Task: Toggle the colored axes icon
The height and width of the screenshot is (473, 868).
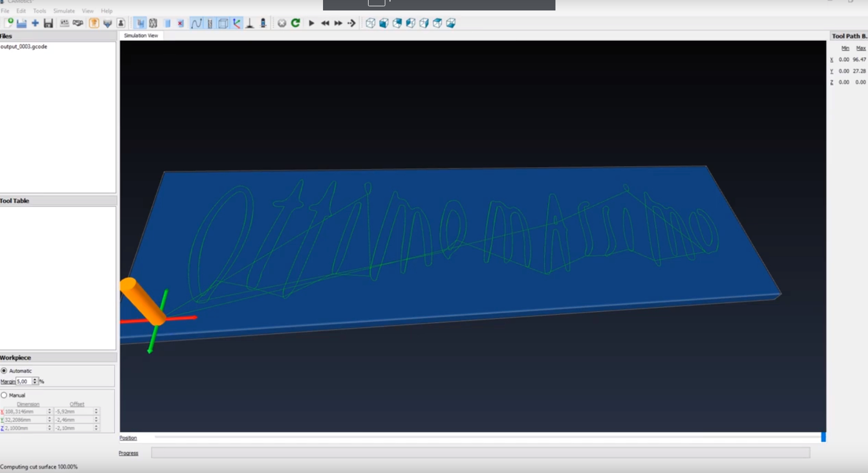Action: pos(237,23)
